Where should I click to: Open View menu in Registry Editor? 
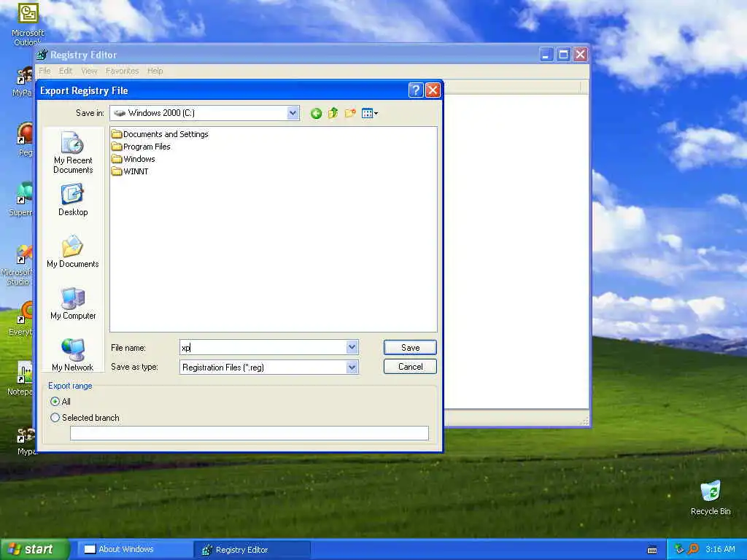89,71
